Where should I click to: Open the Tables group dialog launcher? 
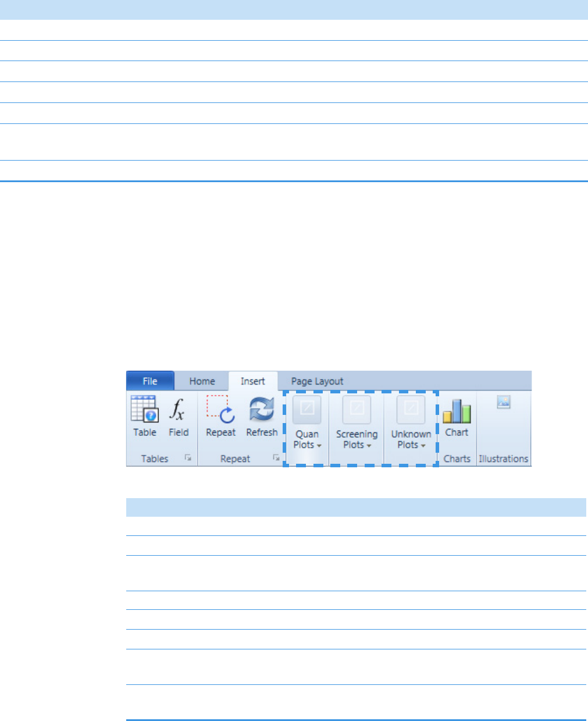188,459
